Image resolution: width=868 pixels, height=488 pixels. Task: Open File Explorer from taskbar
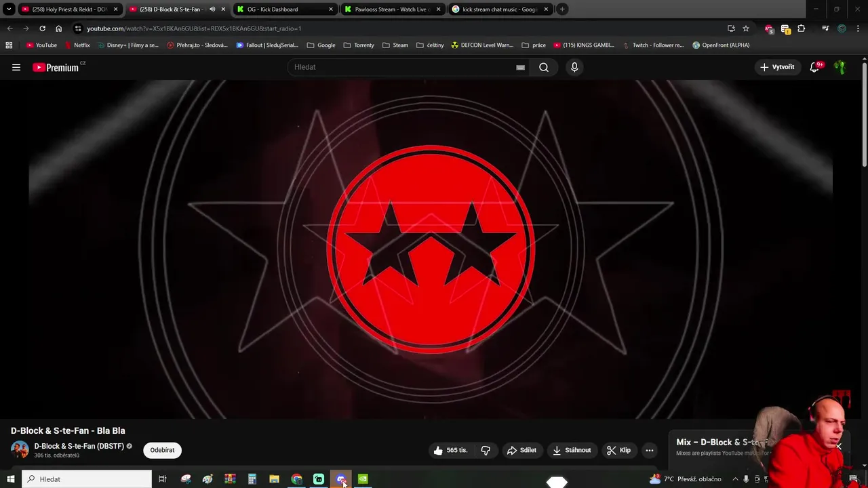tap(274, 479)
